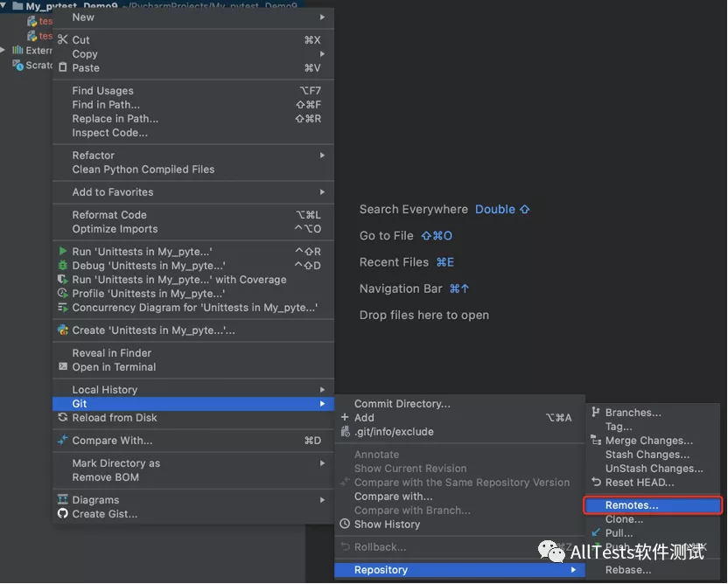Select Reveal in Finder
This screenshot has width=728, height=584.
pyautogui.click(x=193, y=353)
